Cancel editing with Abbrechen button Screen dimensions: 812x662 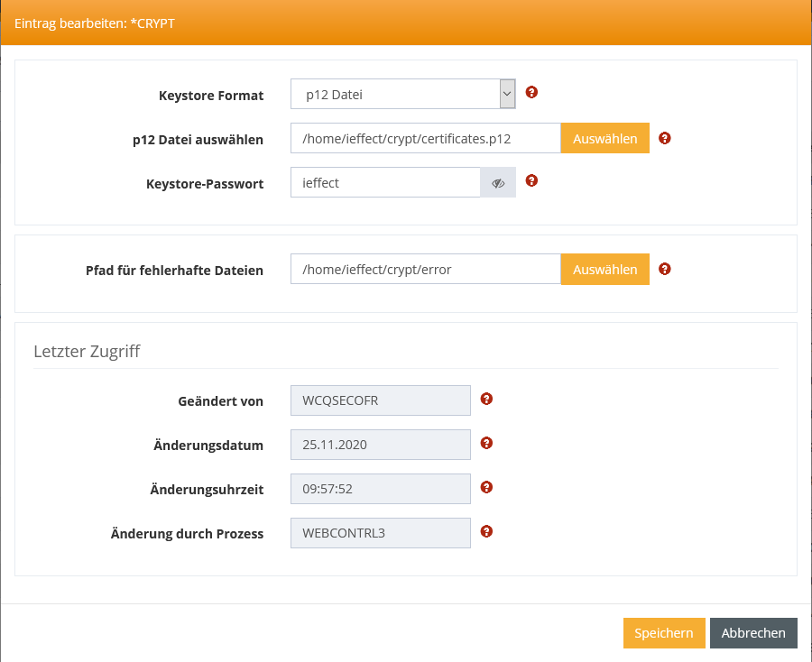[753, 633]
